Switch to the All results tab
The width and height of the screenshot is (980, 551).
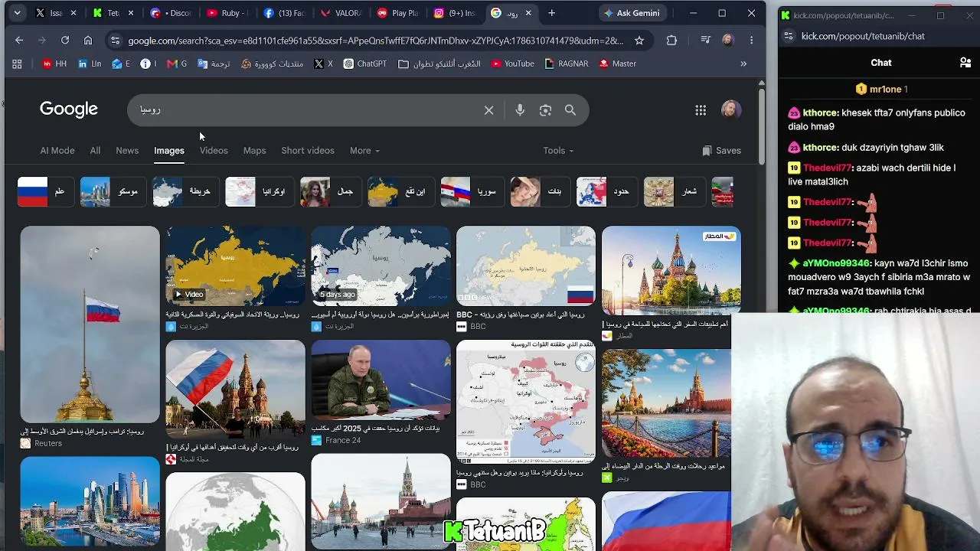[95, 151]
